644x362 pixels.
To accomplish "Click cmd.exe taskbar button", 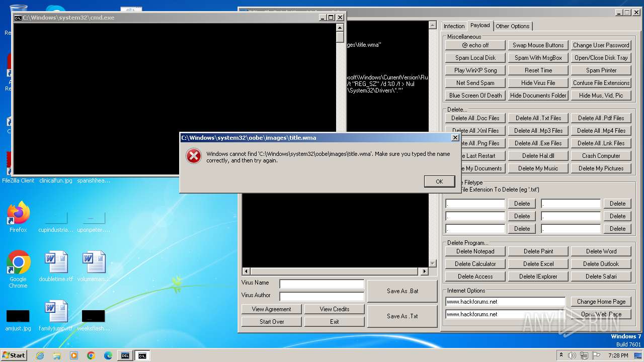I will [142, 355].
